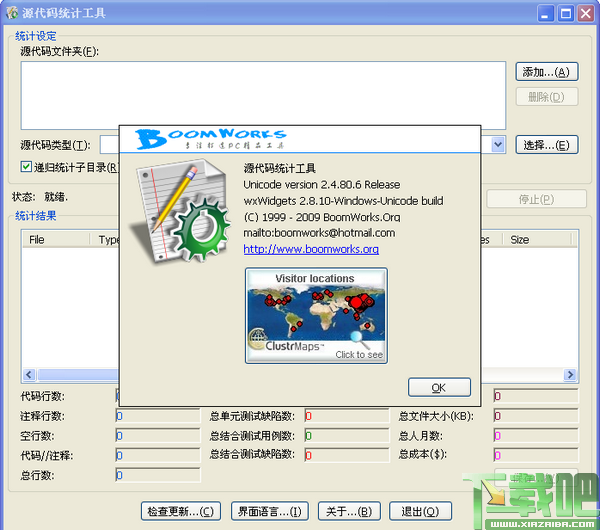600x530 pixels.
Task: Click OK in the About dialog
Action: [x=439, y=387]
